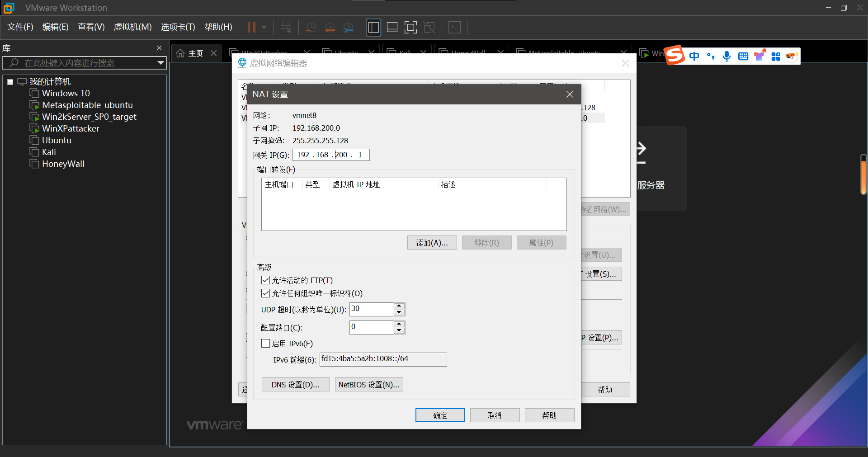
Task: Close the 主页 home tab
Action: pyautogui.click(x=214, y=53)
